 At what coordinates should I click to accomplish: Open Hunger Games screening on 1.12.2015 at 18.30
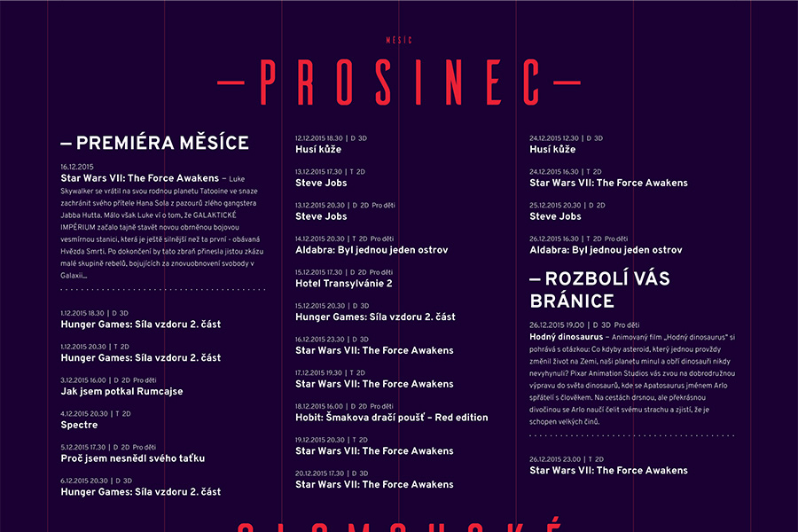click(141, 325)
